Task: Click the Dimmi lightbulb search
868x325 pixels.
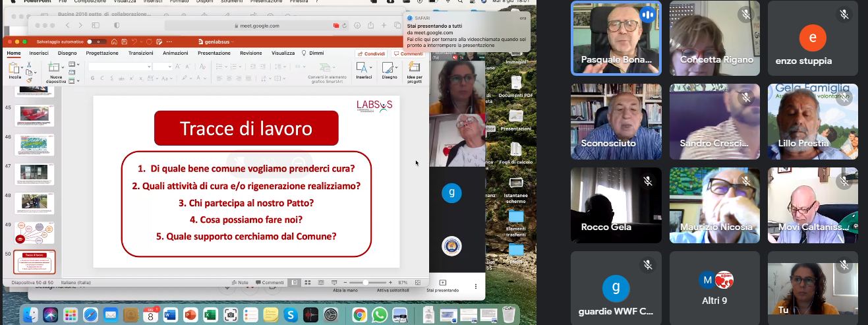Action: point(313,53)
